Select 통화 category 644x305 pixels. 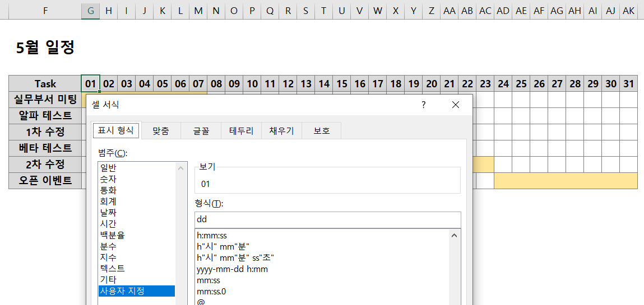tap(137, 190)
